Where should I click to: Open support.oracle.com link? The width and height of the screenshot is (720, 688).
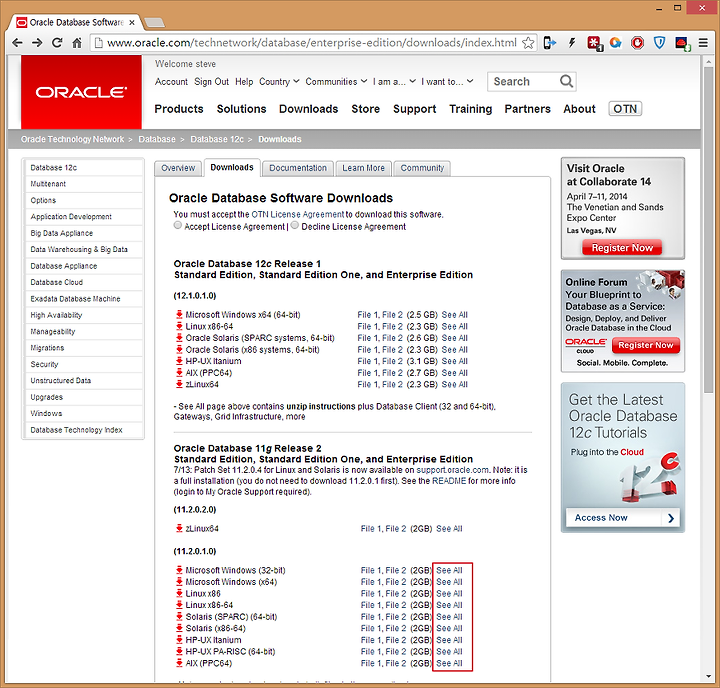(x=452, y=470)
